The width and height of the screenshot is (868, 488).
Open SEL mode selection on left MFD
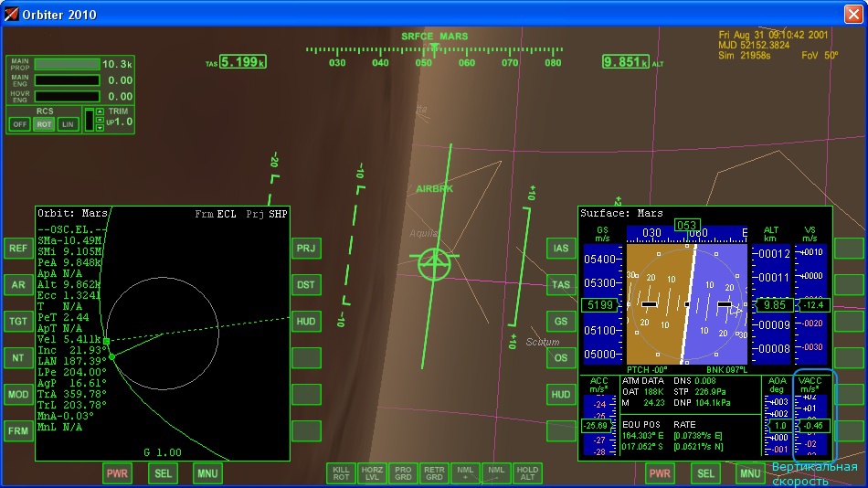(x=163, y=473)
